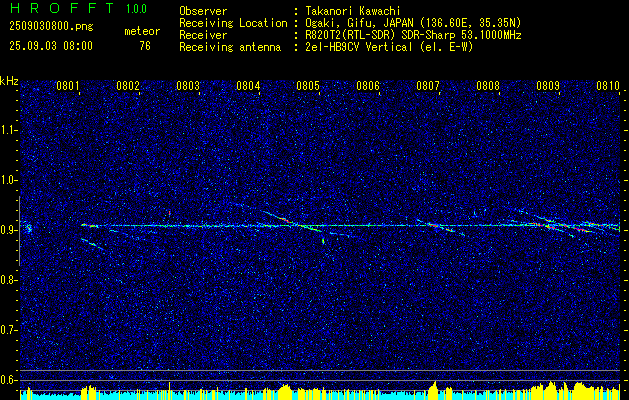This screenshot has height=400, width=629.
Task: Click time marker 0801
Action: (x=68, y=85)
